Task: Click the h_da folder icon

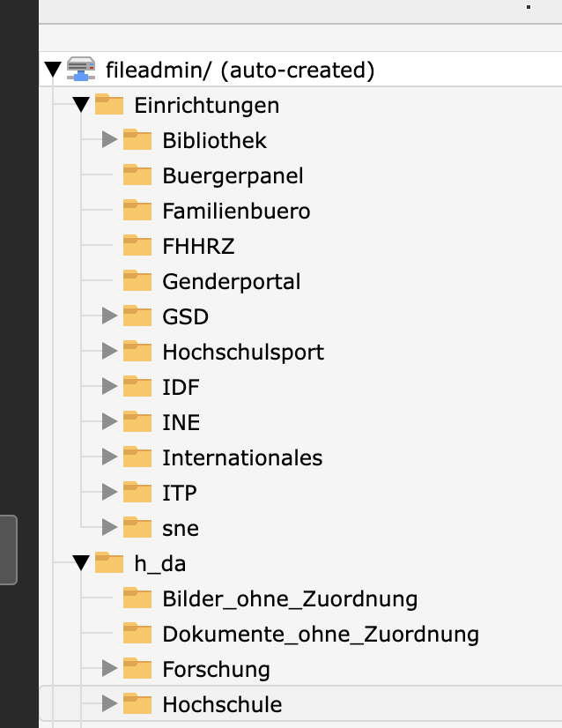Action: (x=109, y=562)
